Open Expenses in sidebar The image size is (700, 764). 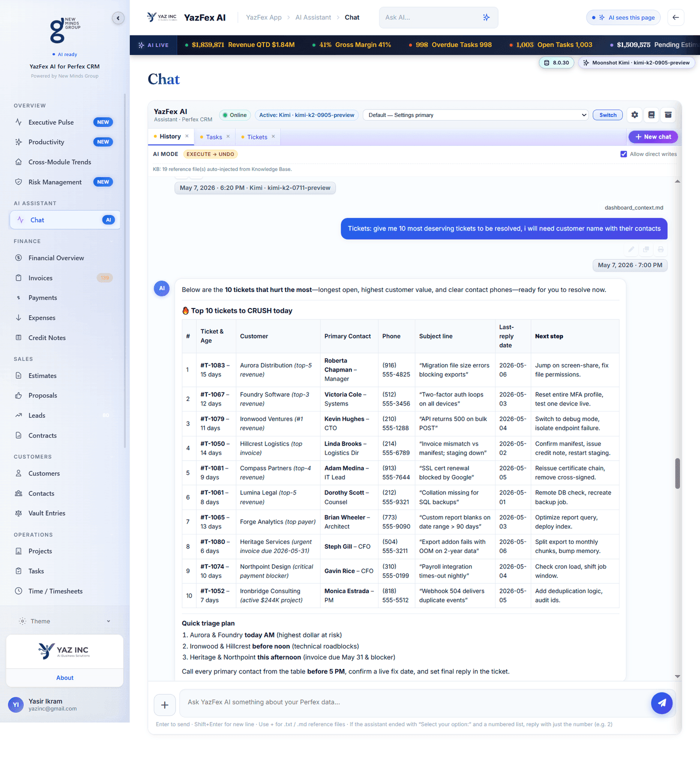tap(65, 317)
